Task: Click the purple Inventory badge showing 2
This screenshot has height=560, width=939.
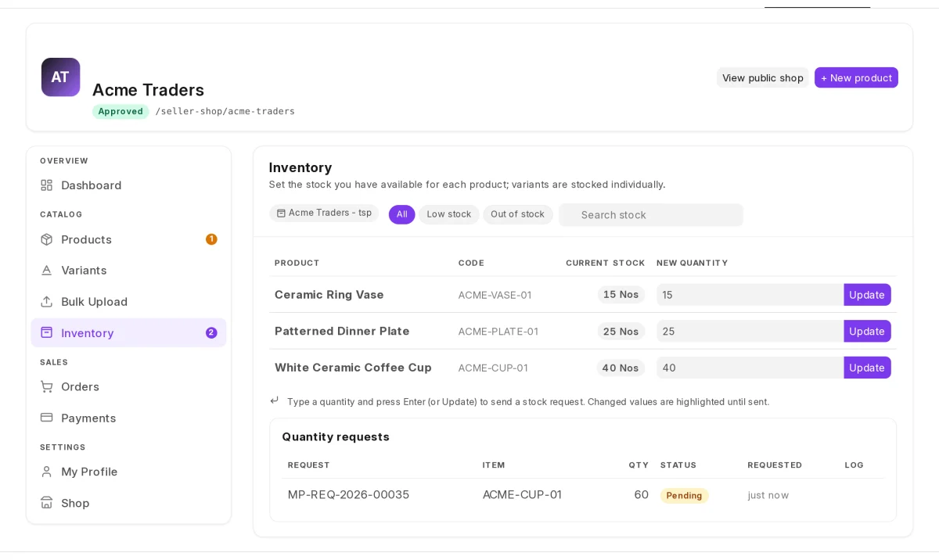Action: pyautogui.click(x=211, y=332)
